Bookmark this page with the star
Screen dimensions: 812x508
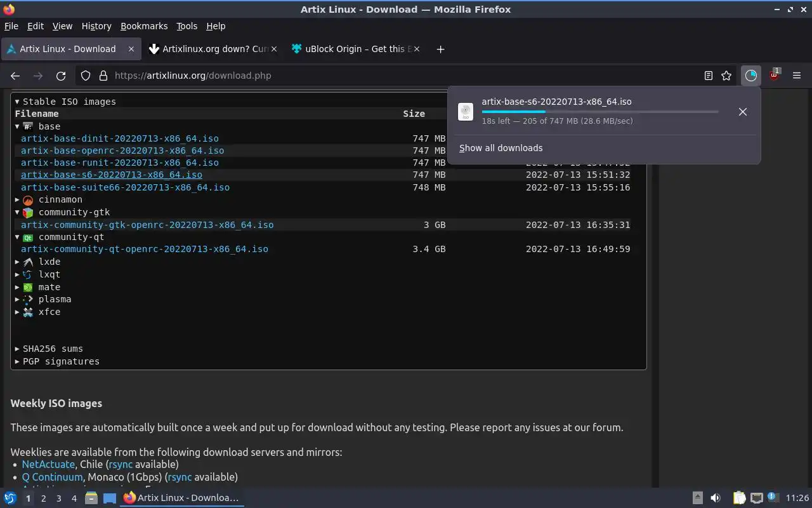(726, 76)
